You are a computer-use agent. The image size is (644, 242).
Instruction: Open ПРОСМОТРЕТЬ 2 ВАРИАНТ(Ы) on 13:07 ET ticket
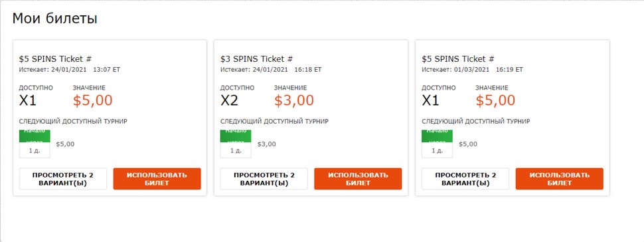(x=63, y=179)
